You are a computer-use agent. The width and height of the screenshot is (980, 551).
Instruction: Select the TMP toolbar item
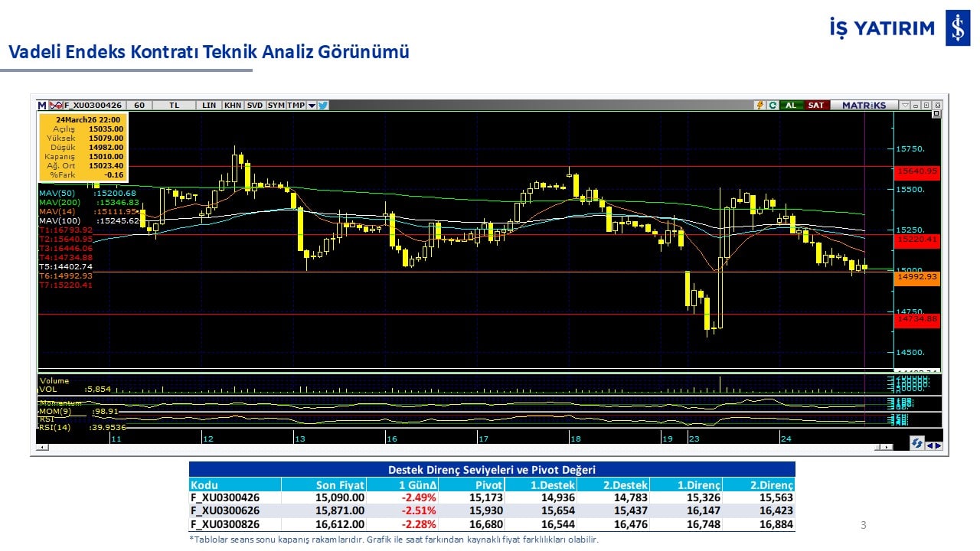(296, 106)
